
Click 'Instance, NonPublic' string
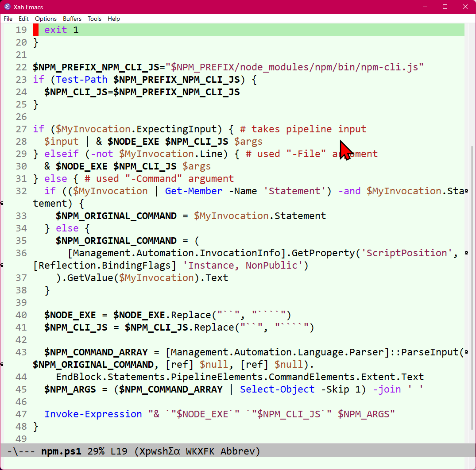tap(243, 266)
